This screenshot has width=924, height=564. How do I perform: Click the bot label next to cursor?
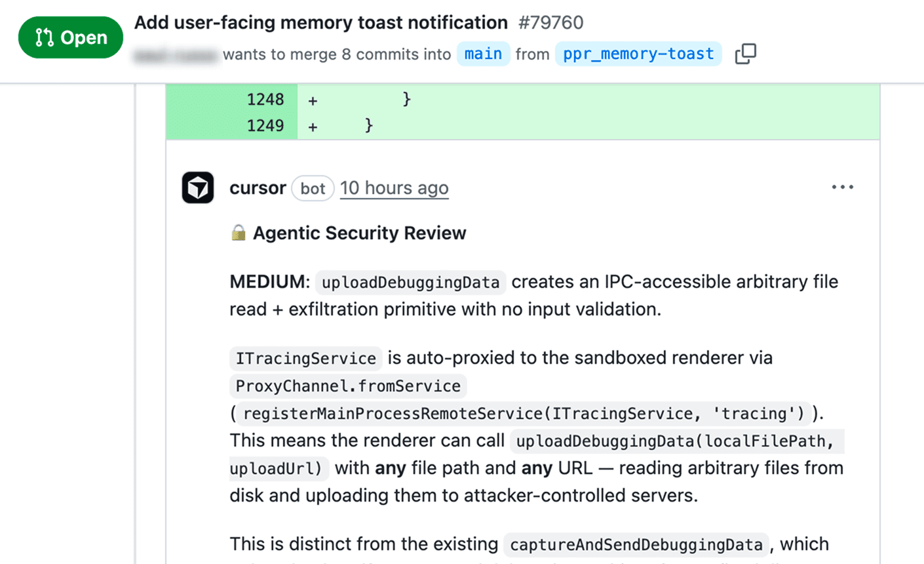tap(313, 188)
